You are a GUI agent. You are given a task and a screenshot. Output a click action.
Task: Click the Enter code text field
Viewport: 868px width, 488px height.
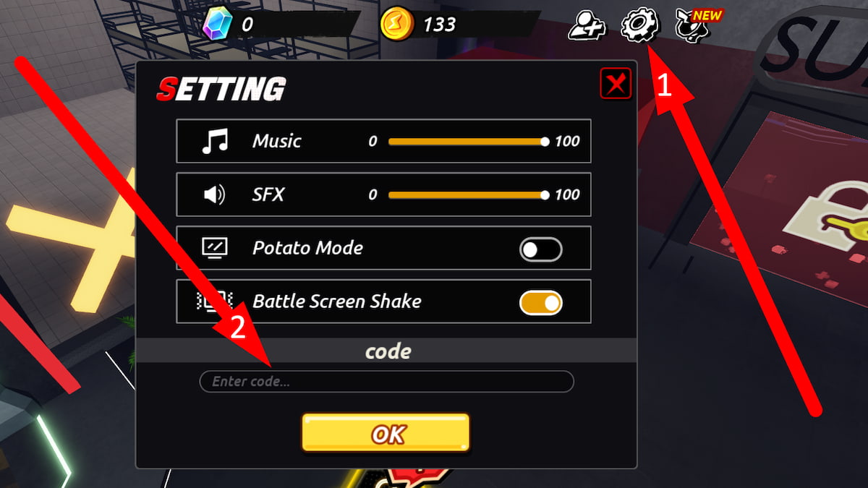386,382
